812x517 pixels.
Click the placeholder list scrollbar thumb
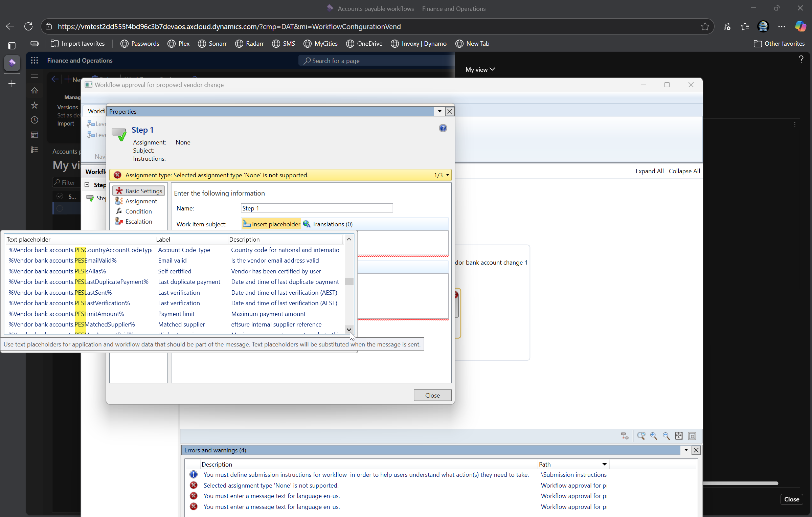point(349,282)
